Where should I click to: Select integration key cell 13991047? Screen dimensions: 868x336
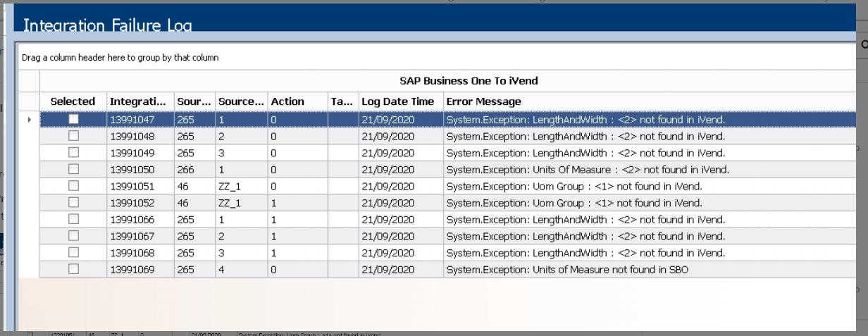141,120
